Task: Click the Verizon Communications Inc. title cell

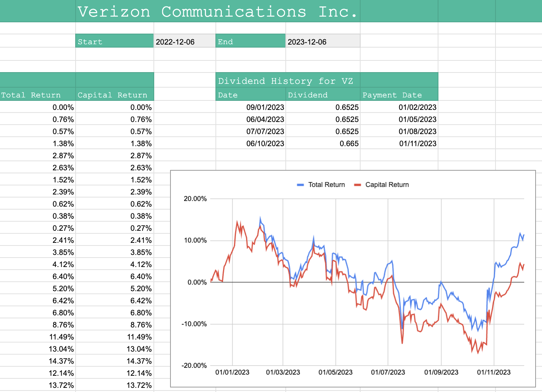Action: point(217,12)
